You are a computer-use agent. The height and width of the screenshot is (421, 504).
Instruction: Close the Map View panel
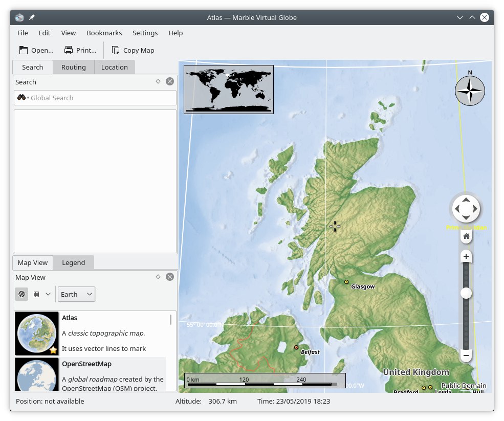[170, 277]
